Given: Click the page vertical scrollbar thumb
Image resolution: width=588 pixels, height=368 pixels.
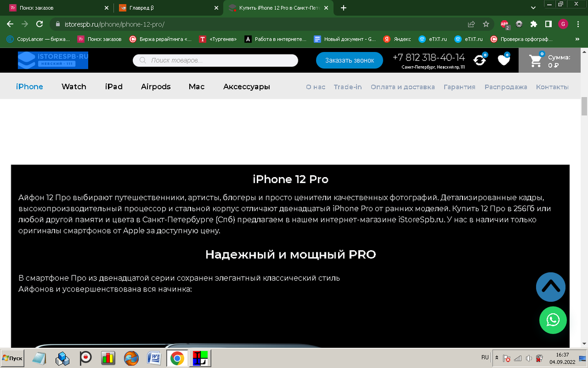Looking at the screenshot, I should tap(584, 106).
